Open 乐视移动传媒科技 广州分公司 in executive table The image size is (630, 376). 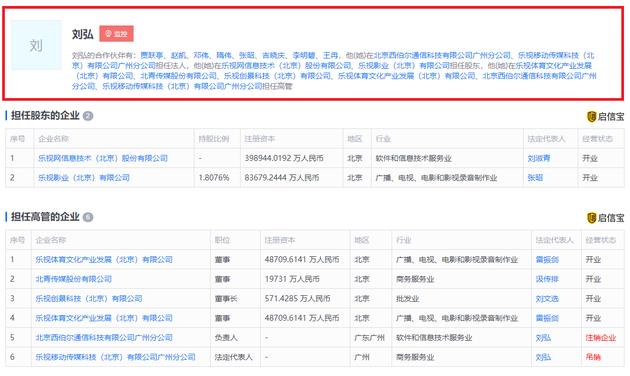pyautogui.click(x=115, y=357)
